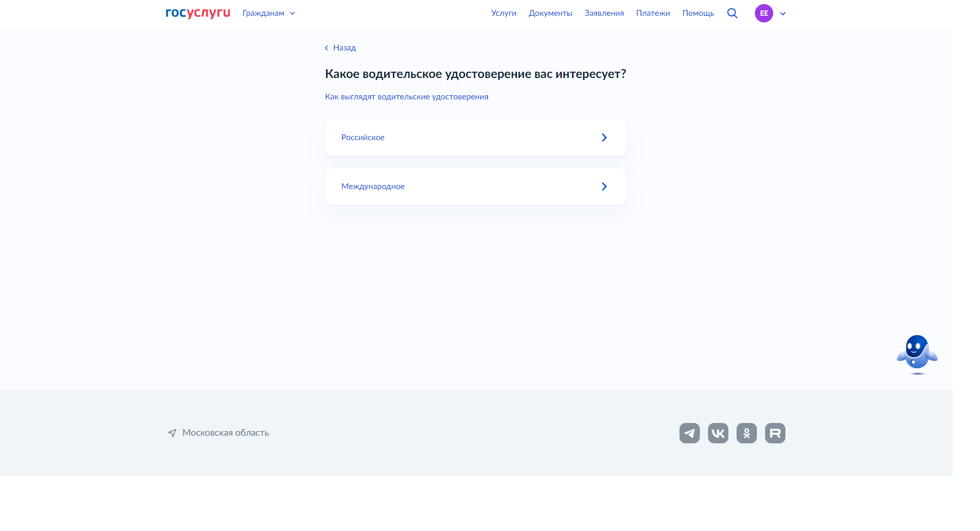Open the Услуги menu item
The width and height of the screenshot is (980, 531).
coord(503,13)
